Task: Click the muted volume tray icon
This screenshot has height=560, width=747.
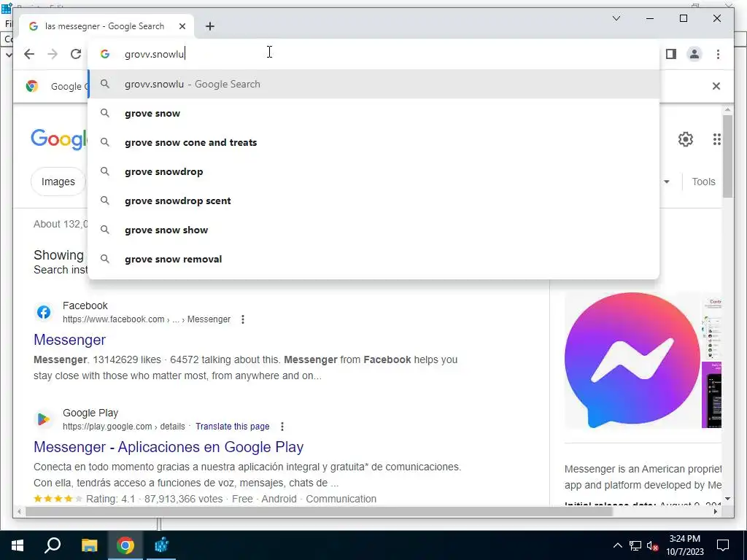Action: [652, 545]
